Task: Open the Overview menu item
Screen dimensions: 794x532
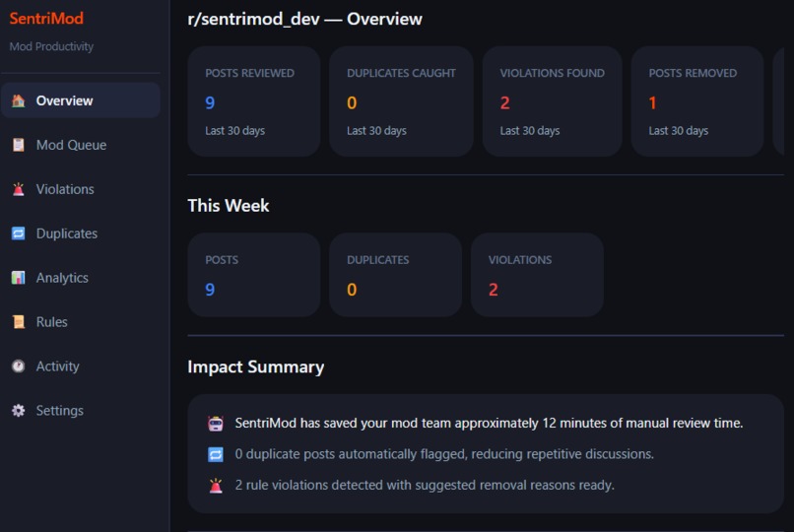Action: (x=81, y=100)
